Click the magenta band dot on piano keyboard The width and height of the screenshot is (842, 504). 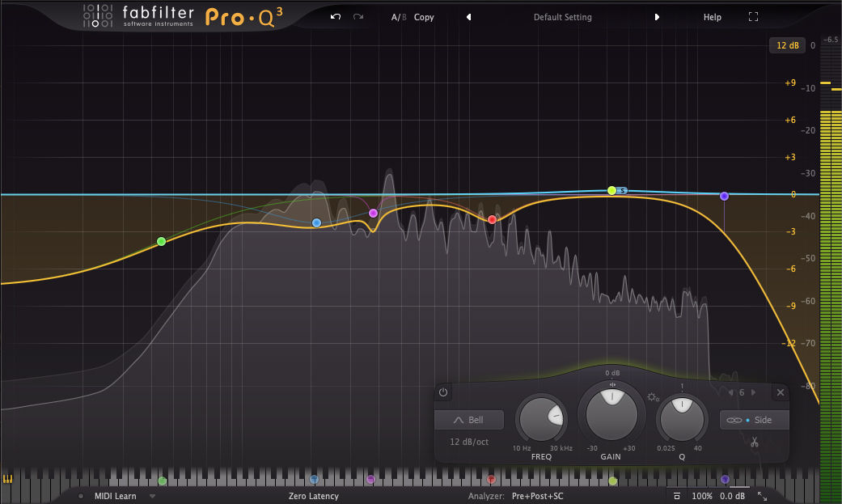(370, 479)
